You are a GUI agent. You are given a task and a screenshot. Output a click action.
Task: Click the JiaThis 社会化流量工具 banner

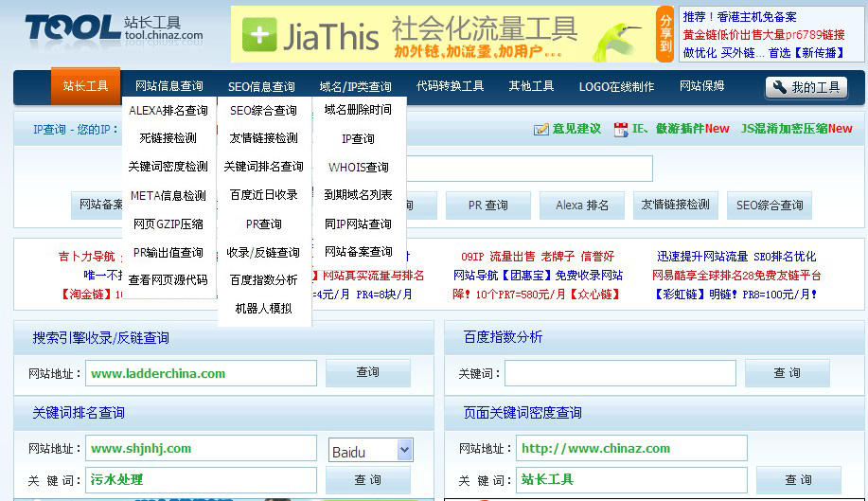click(443, 34)
